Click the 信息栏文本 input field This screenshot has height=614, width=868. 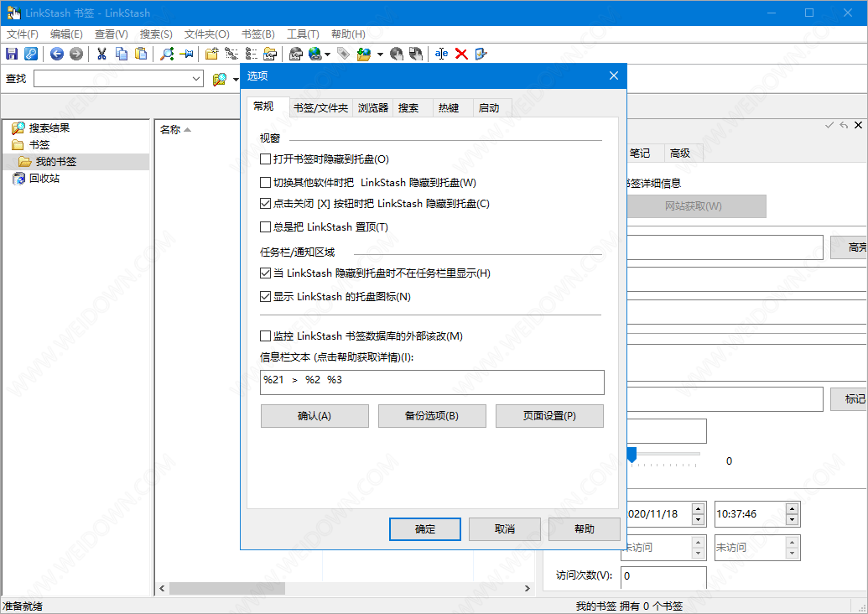click(432, 382)
